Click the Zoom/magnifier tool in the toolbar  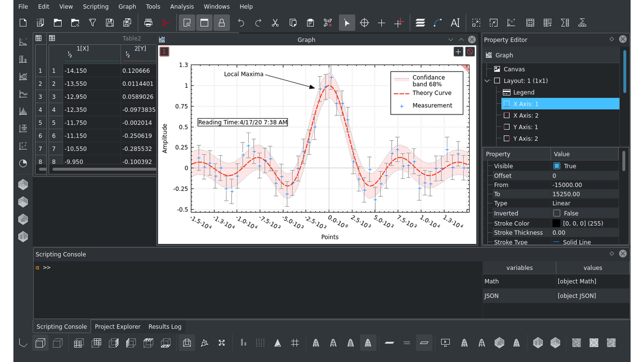pyautogui.click(x=187, y=23)
